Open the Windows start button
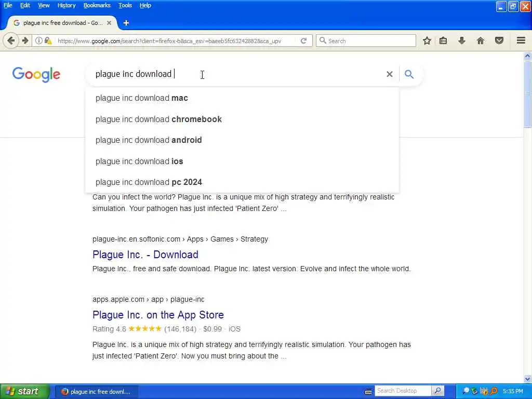The height and width of the screenshot is (399, 532). pos(25,391)
